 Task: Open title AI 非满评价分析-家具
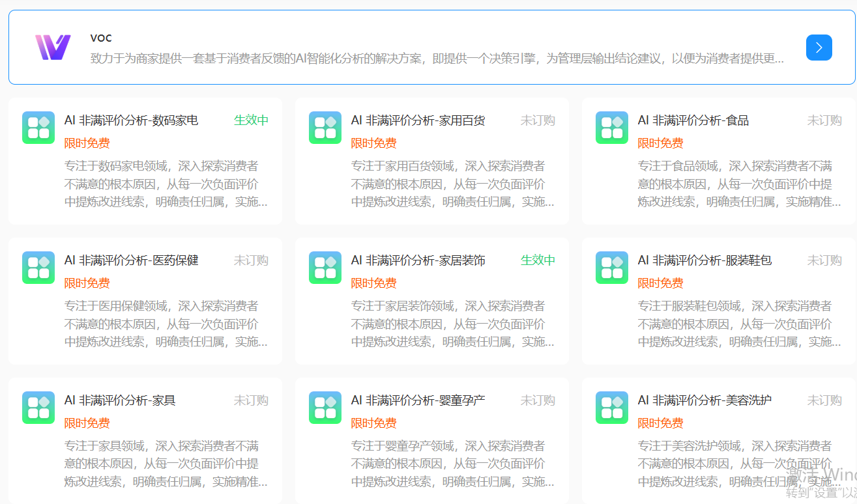(x=120, y=400)
